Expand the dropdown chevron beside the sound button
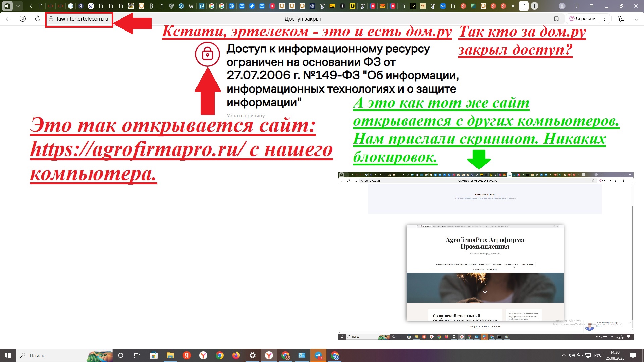 click(18, 6)
